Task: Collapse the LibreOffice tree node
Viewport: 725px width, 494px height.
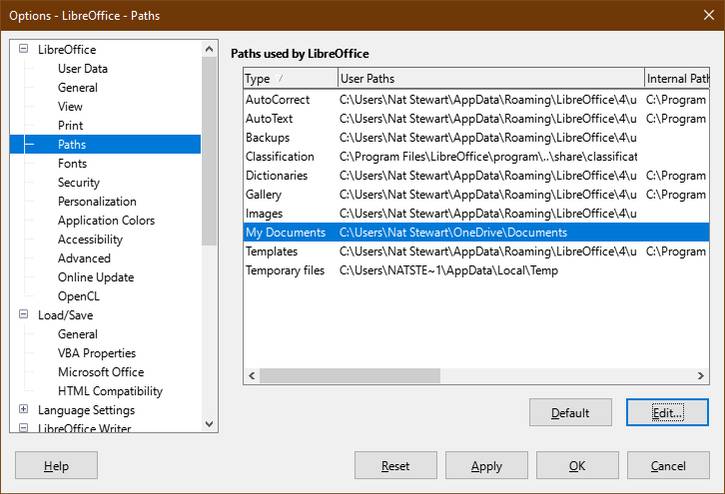Action: [23, 49]
